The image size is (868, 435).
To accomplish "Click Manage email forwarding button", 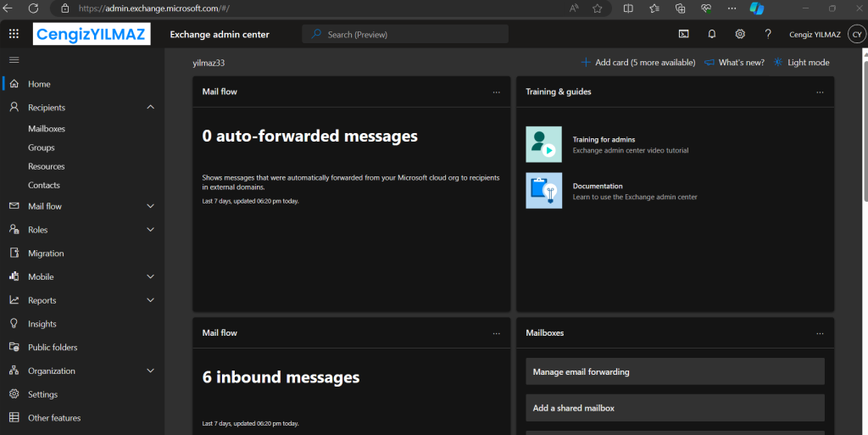I will click(675, 371).
